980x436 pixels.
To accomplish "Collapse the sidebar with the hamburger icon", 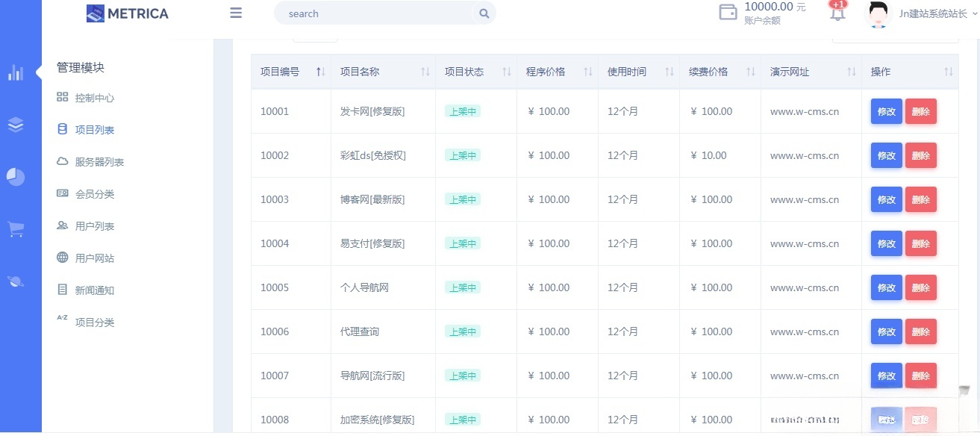I will pos(236,13).
